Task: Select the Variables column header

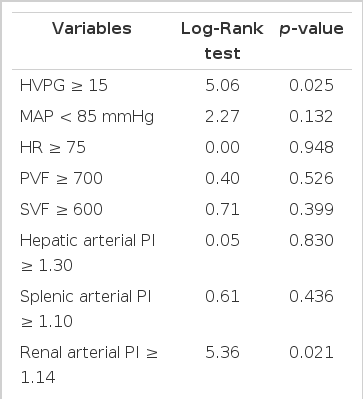Action: point(92,28)
